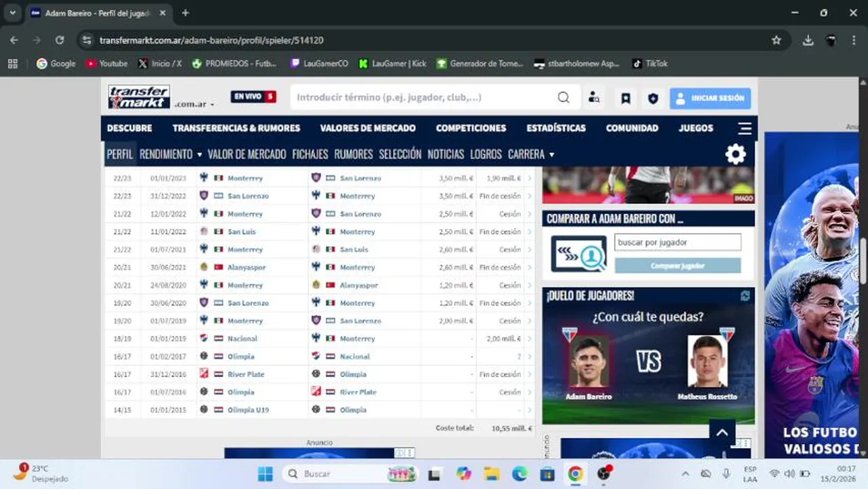Switch to the Perfil tab
Image resolution: width=868 pixels, height=489 pixels.
[120, 154]
